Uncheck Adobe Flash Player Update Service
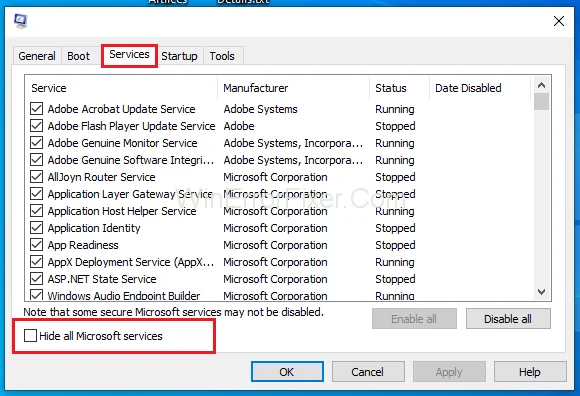This screenshot has width=580, height=396. coord(36,126)
